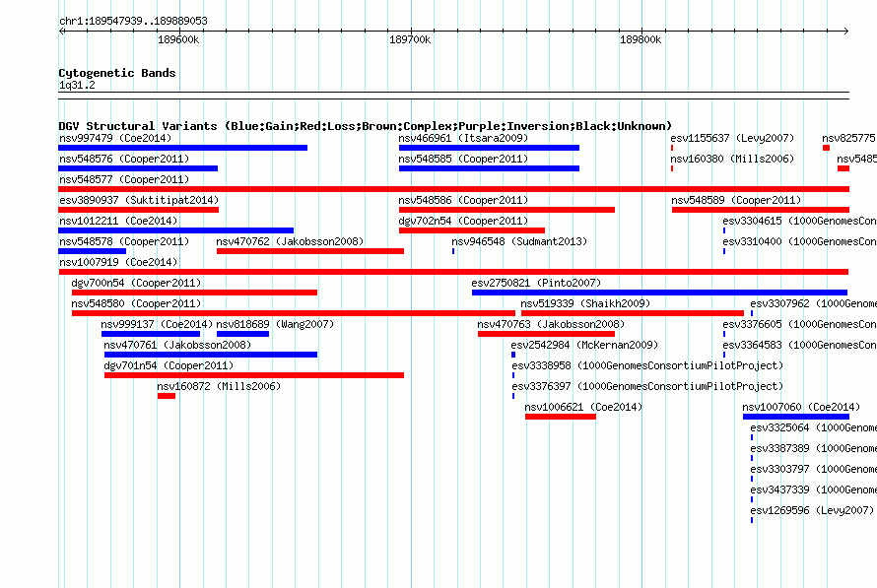The width and height of the screenshot is (877, 588).
Task: Select the nsv825775 variant label
Action: 849,138
